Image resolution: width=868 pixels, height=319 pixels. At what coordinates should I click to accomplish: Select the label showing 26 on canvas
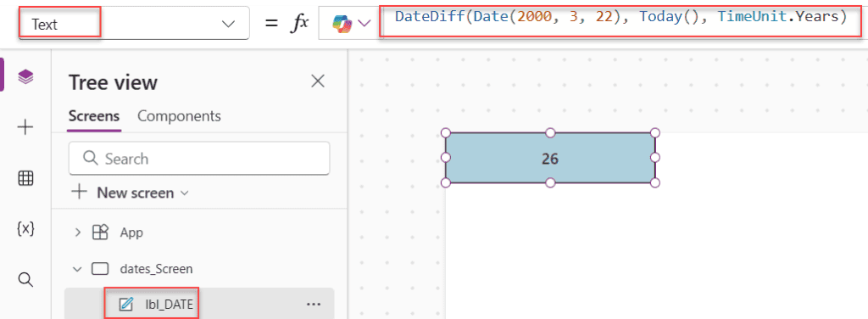tap(550, 159)
